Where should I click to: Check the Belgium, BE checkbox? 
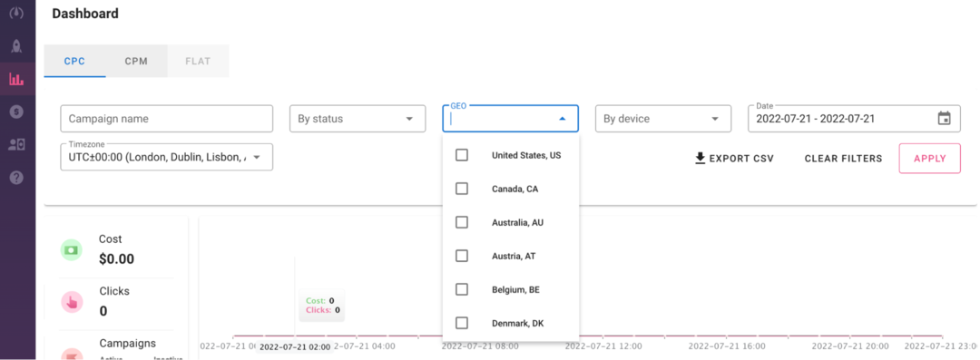(x=462, y=290)
